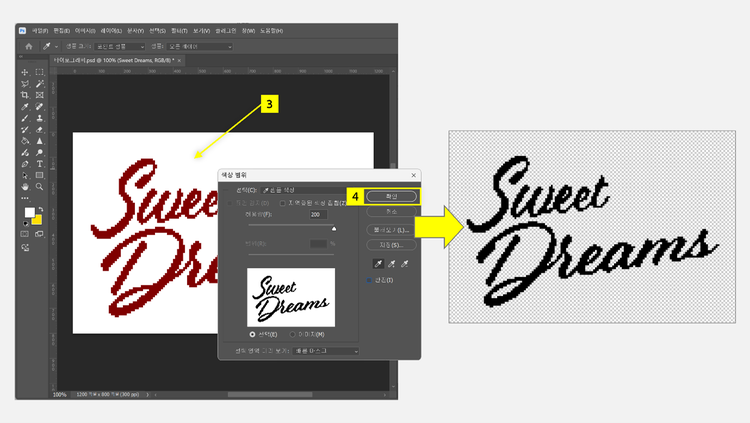
Task: Enable the 지역화된 색상 집합(Z) checkbox
Action: pyautogui.click(x=282, y=203)
